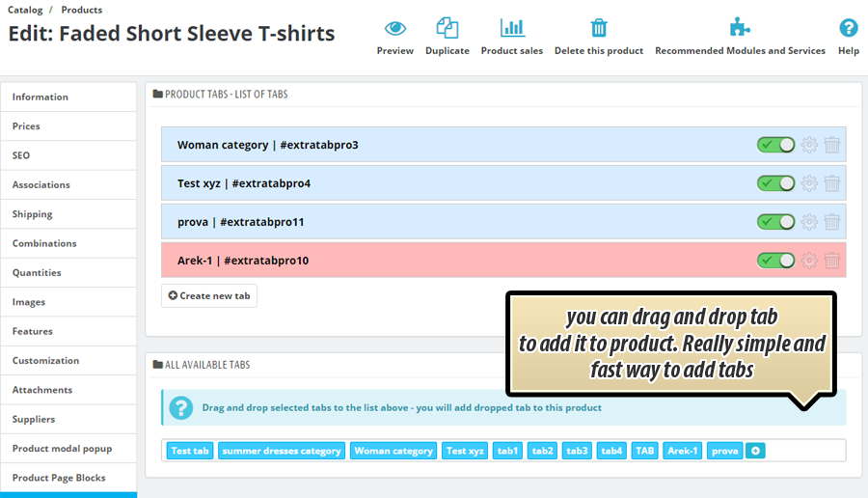The height and width of the screenshot is (498, 868).
Task: Open settings gear for Arek-1 tab
Action: pyautogui.click(x=809, y=261)
